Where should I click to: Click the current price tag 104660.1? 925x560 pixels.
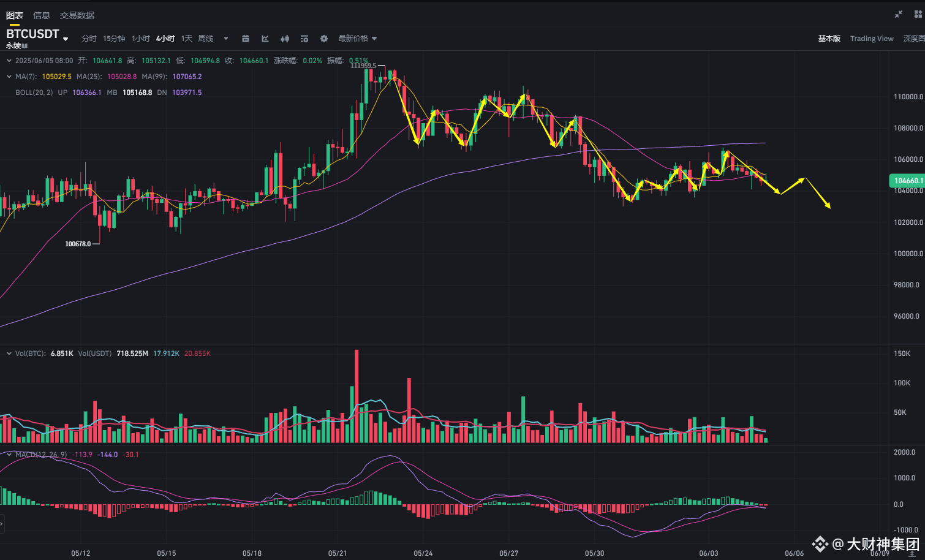point(907,181)
